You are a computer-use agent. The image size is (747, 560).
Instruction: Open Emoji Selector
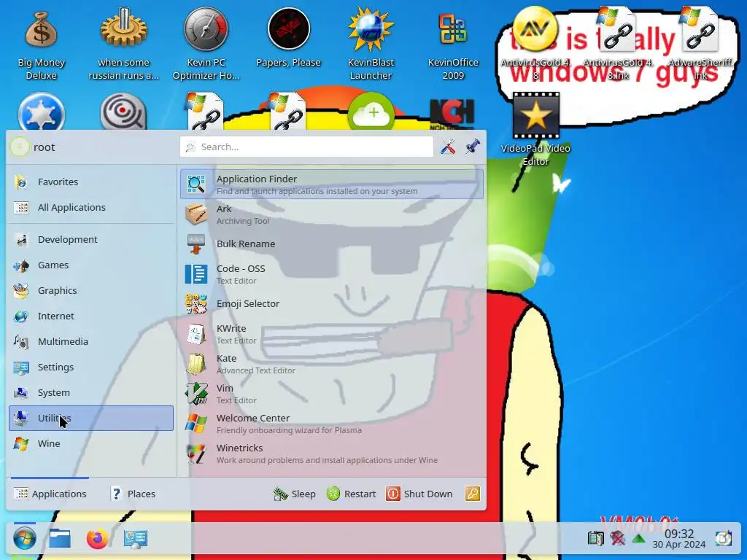(332, 304)
